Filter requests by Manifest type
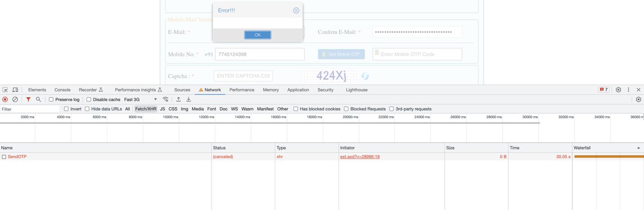 [x=265, y=109]
